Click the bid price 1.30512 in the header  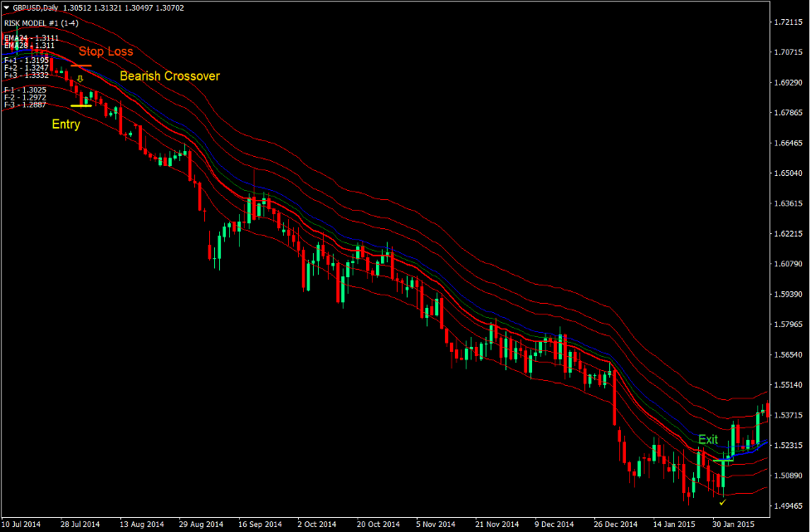point(76,8)
